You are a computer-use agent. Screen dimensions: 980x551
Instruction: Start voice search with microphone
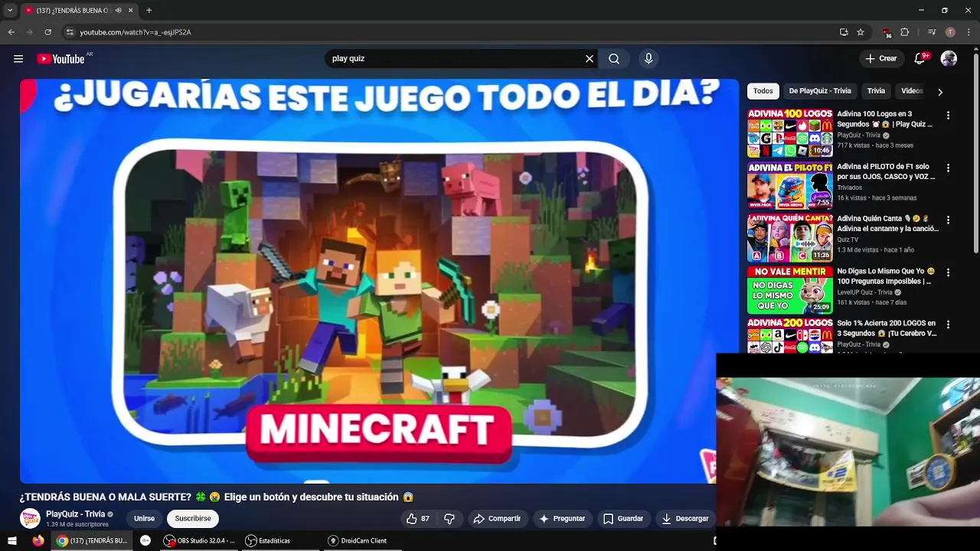(x=648, y=59)
